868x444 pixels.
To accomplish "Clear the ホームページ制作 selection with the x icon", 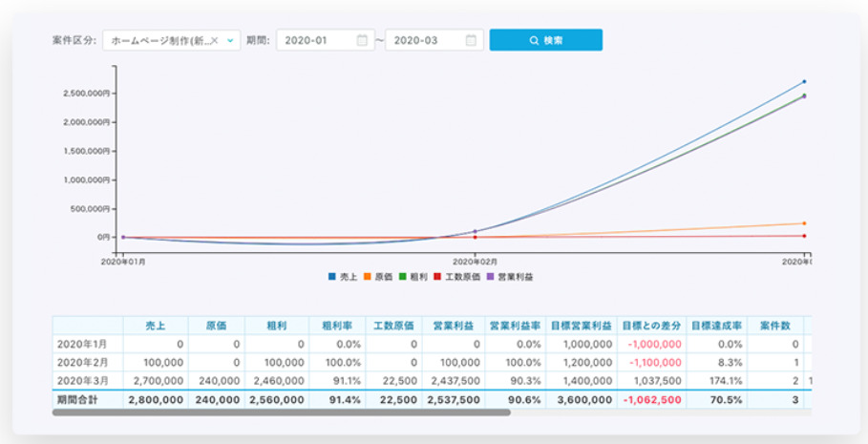I will coord(215,41).
